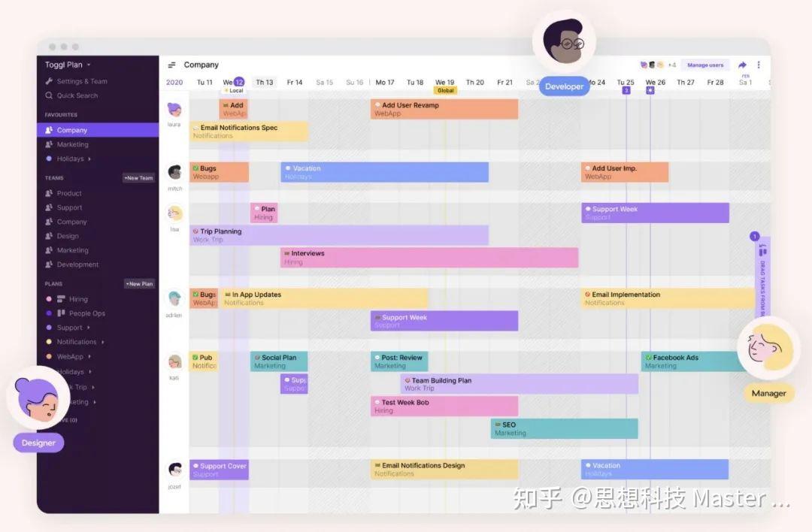The image size is (812, 532).
Task: Click the hamburger icon beside the Company header
Action: click(171, 64)
